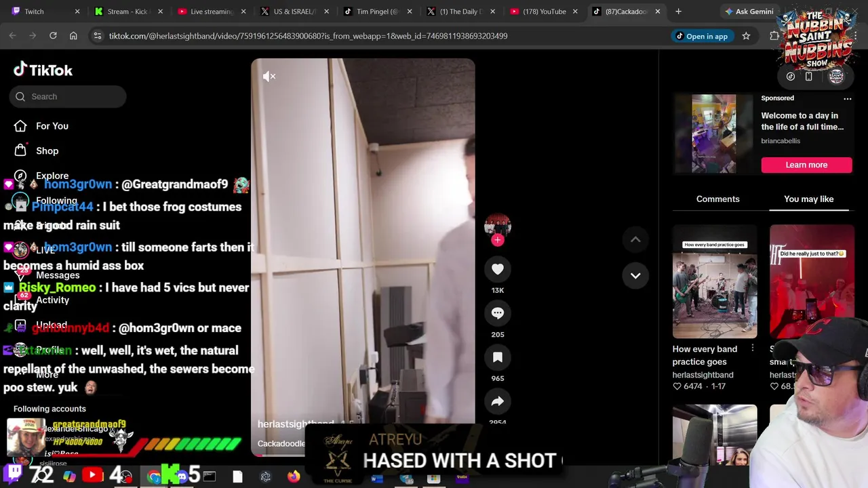Open Chrome from the taskbar
This screenshot has height=488, width=868.
(154, 476)
